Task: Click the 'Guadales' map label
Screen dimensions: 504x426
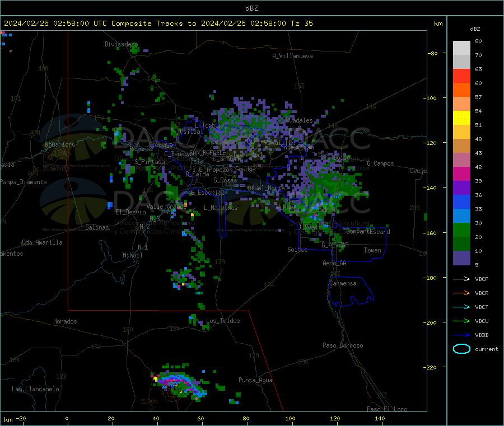Action: (299, 120)
